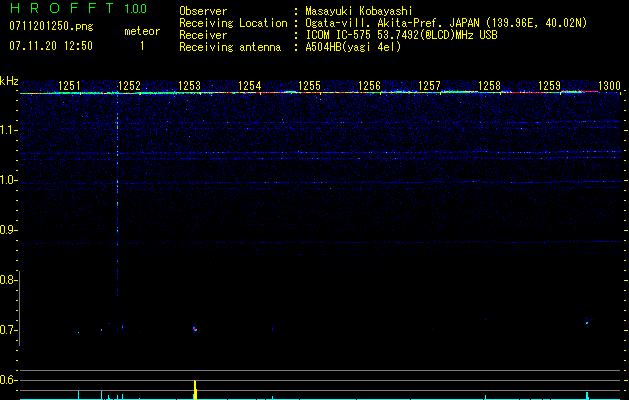Click the 1253 time marker

coord(189,86)
